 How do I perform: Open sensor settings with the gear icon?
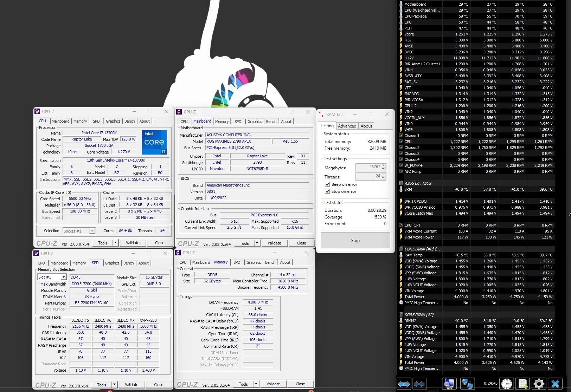[x=539, y=384]
